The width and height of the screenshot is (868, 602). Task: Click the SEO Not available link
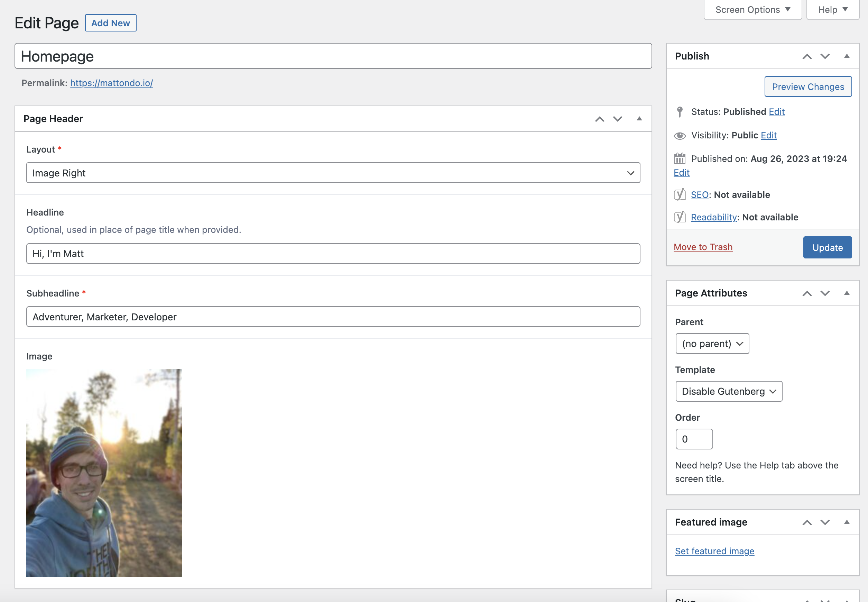point(699,194)
